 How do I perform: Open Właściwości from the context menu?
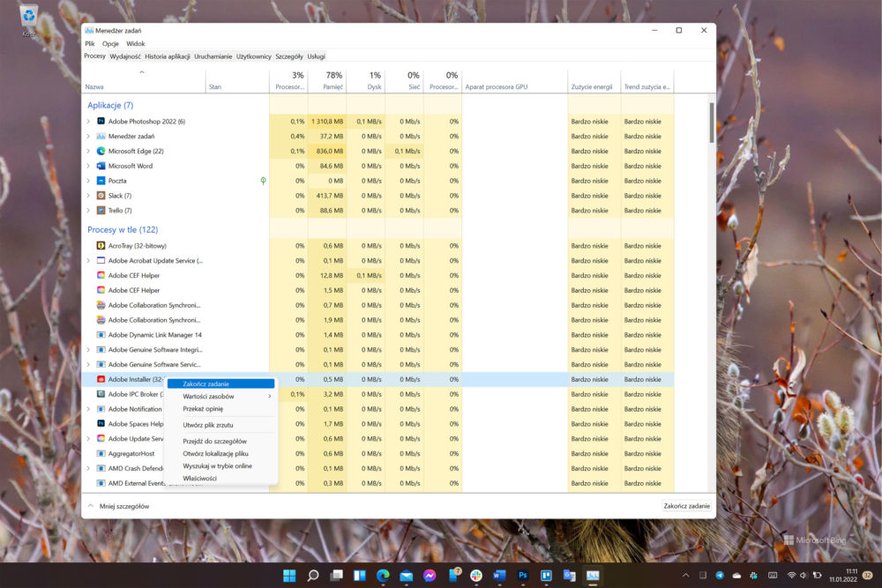click(x=221, y=479)
